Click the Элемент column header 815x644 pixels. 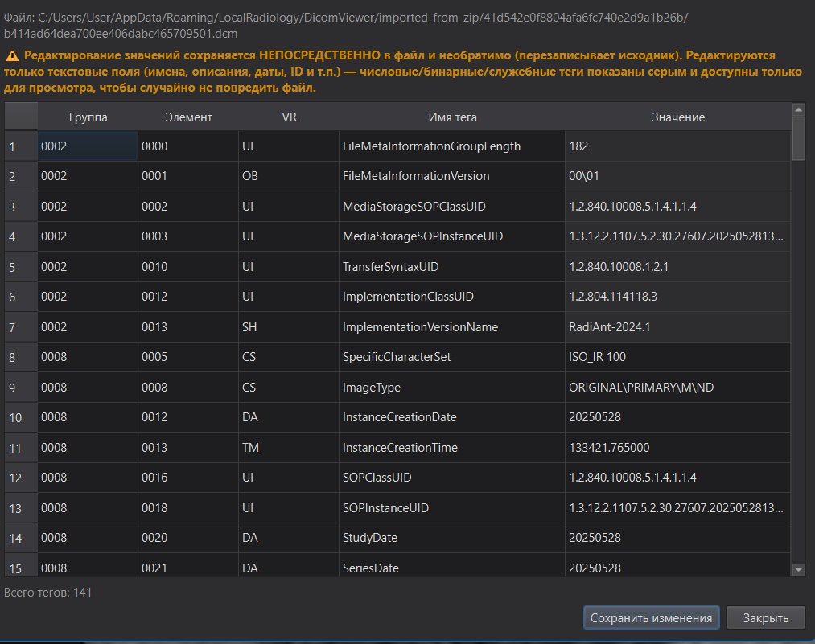(188, 117)
